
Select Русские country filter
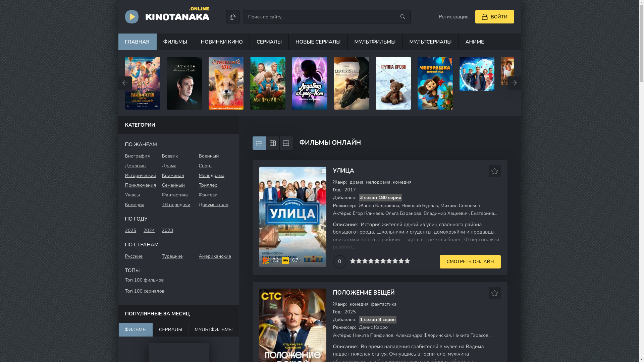coord(133,256)
